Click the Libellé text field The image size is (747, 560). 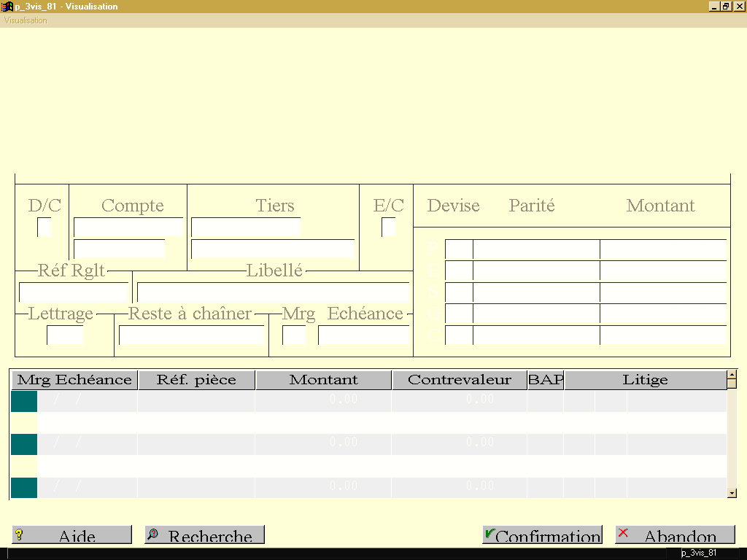point(273,292)
